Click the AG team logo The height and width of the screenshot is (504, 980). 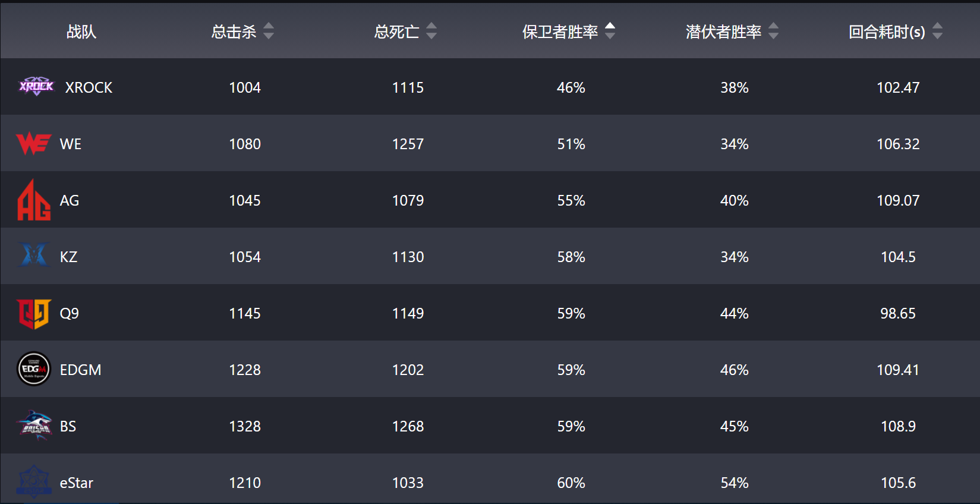34,200
